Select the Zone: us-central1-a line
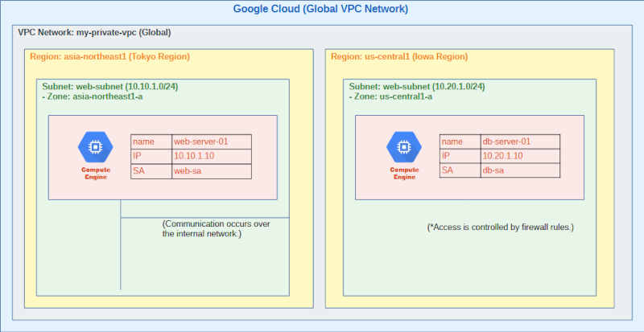 point(390,96)
